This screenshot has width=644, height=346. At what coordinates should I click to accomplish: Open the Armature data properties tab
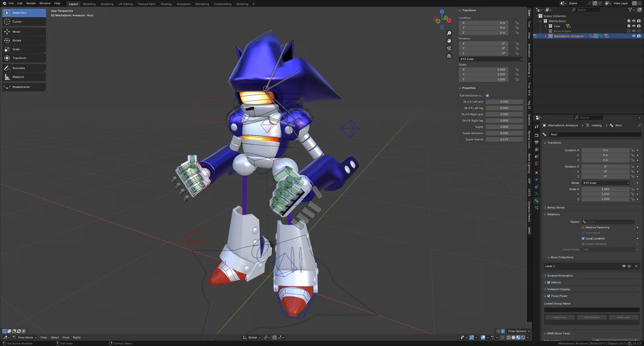tap(537, 194)
